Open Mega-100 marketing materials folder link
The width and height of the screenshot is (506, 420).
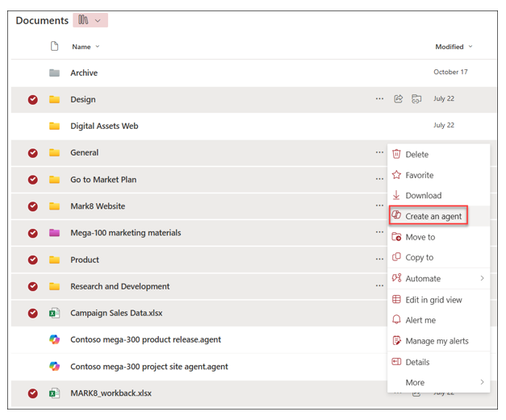tap(126, 233)
